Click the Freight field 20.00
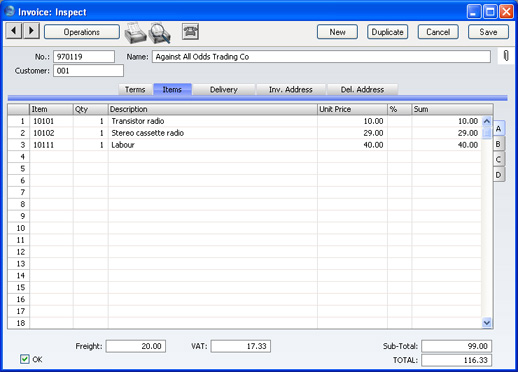 136,346
